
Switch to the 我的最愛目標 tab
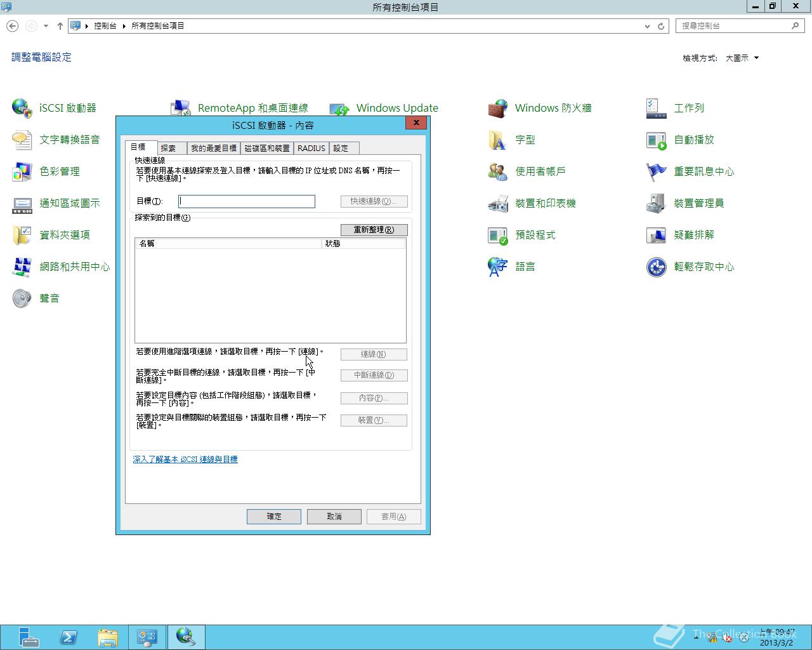[214, 149]
